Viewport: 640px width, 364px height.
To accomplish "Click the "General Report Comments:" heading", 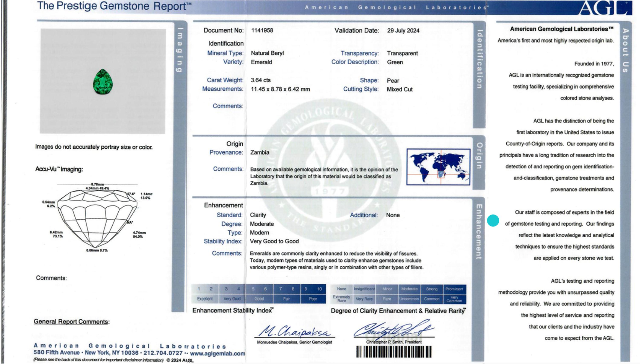I will pos(72,322).
